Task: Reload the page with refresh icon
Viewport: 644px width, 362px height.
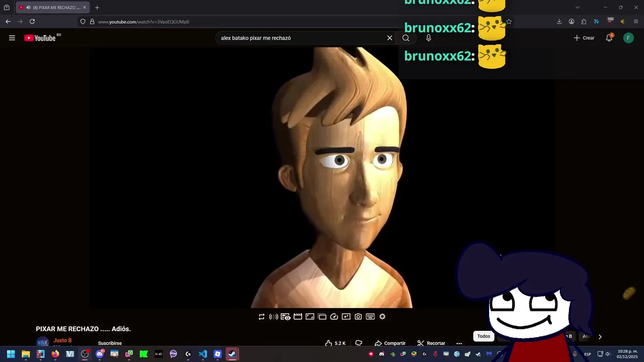Action: click(32, 22)
